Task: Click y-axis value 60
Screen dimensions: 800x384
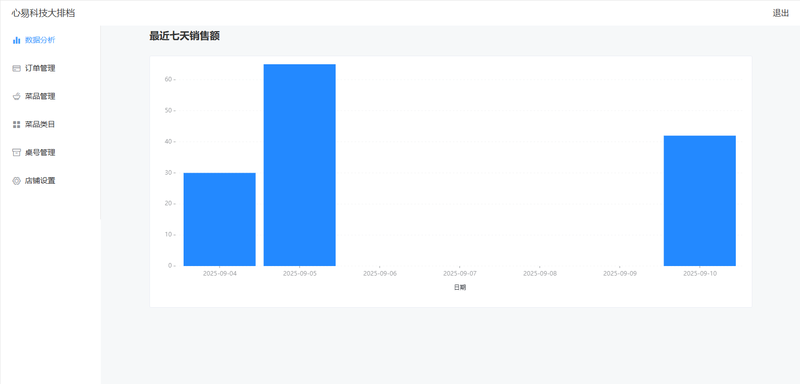Action: pos(167,80)
